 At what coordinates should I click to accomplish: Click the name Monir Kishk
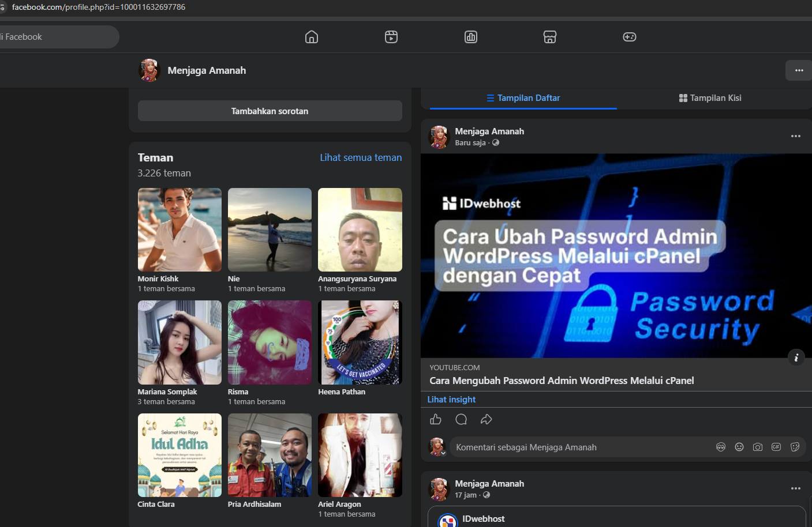pos(158,279)
